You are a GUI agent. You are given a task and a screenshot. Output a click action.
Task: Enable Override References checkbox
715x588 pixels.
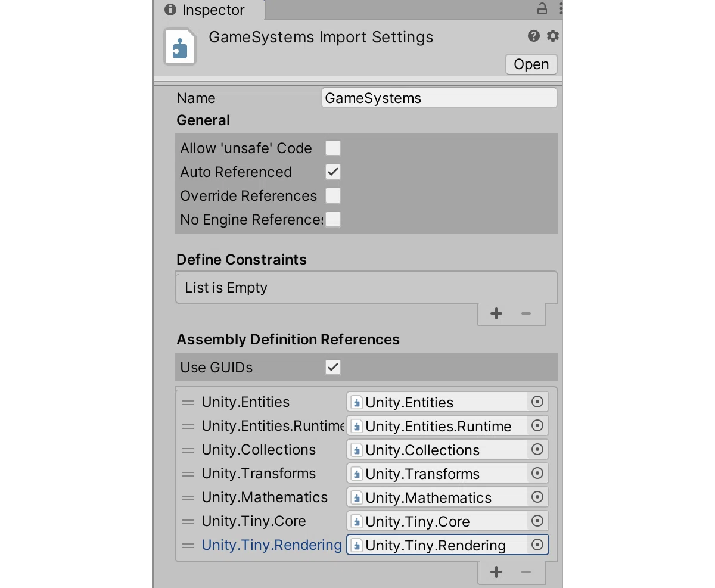tap(333, 195)
